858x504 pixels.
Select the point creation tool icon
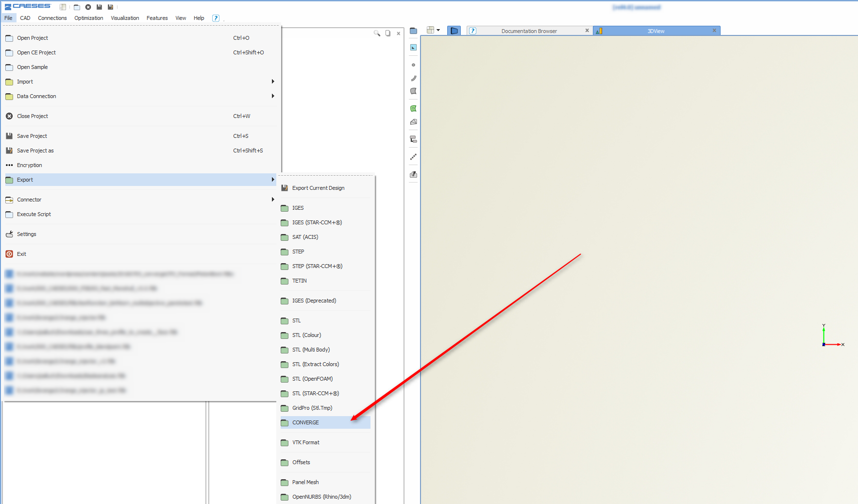(413, 65)
